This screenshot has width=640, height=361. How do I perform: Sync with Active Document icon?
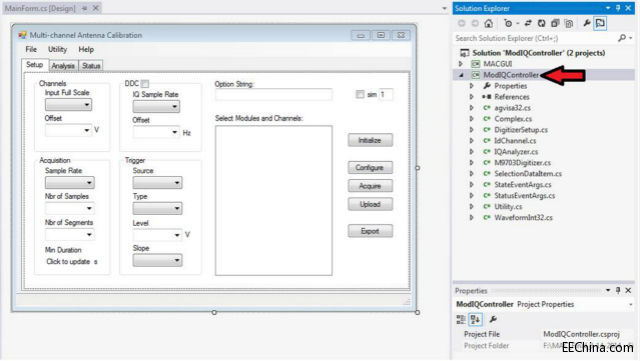[528, 23]
